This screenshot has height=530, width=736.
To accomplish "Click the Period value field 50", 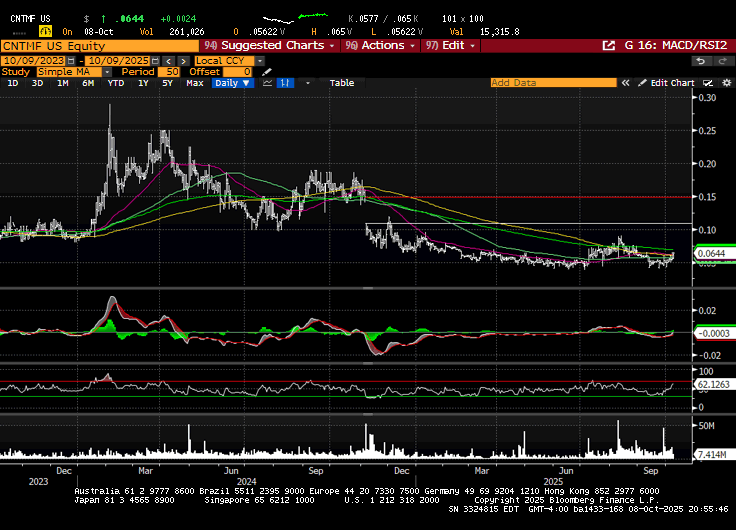I will click(169, 72).
